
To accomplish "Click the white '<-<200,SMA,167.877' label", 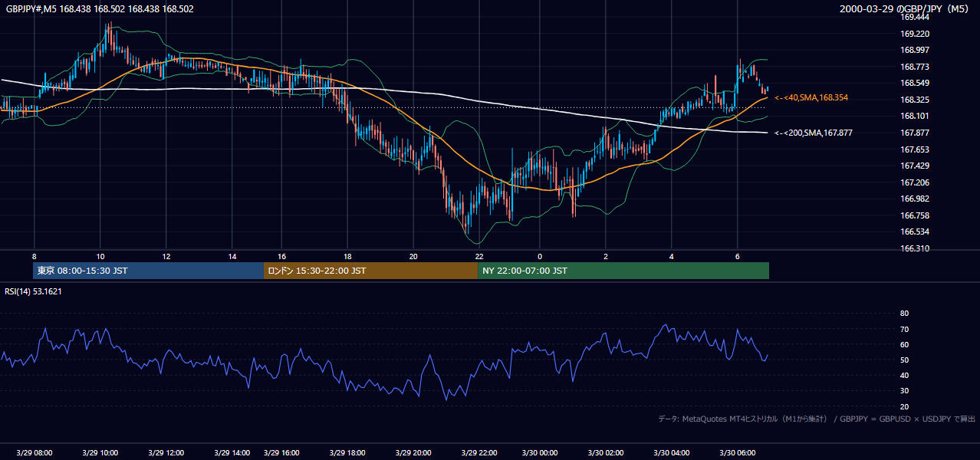I will (x=814, y=133).
